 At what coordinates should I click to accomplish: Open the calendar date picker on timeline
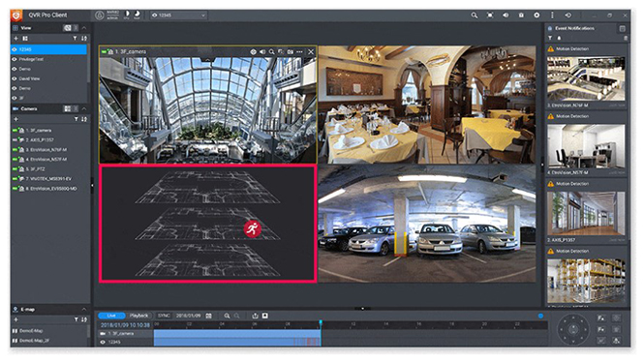click(x=208, y=316)
